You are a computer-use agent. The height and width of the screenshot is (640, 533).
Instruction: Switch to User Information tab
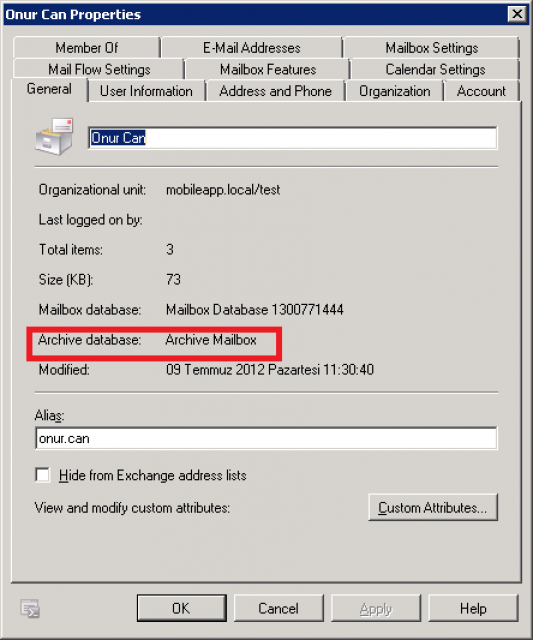pos(146,91)
